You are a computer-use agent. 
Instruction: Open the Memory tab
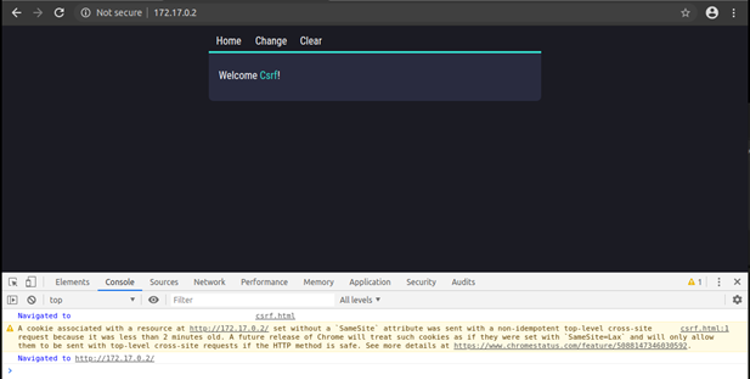[318, 282]
